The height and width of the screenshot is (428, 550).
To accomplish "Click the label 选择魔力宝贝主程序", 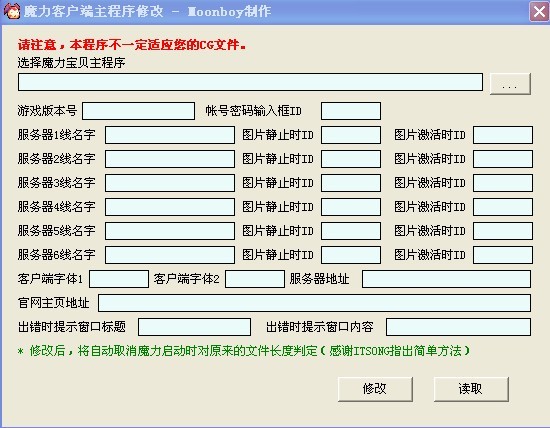I will (72, 63).
